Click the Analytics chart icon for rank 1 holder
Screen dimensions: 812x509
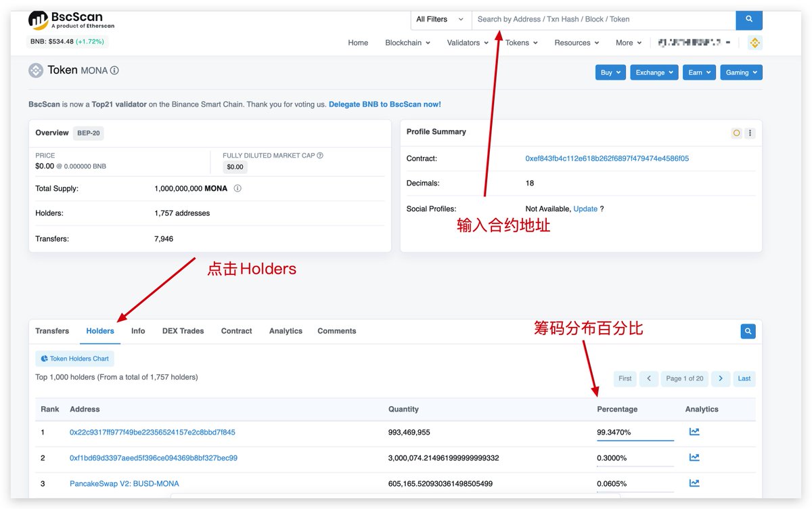point(694,431)
